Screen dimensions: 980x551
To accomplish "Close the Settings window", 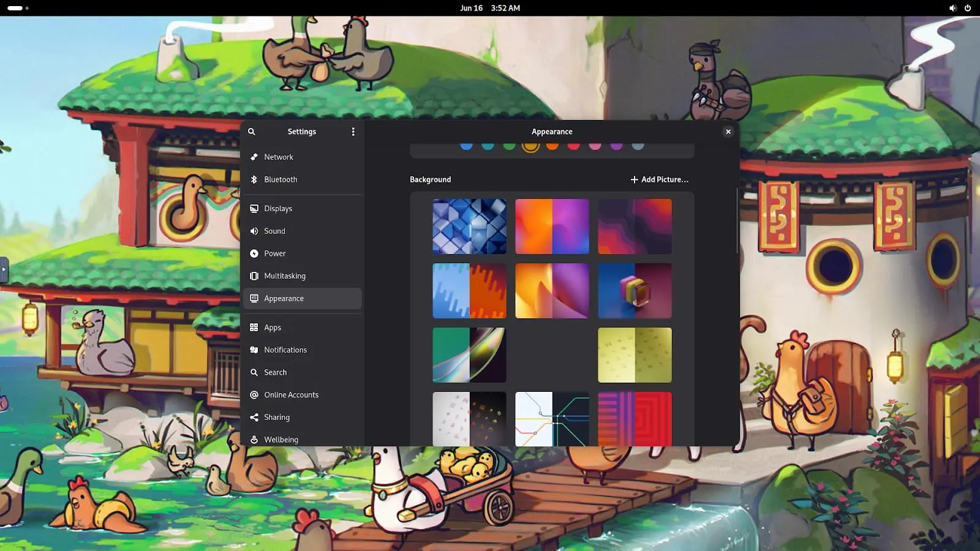I will 728,132.
